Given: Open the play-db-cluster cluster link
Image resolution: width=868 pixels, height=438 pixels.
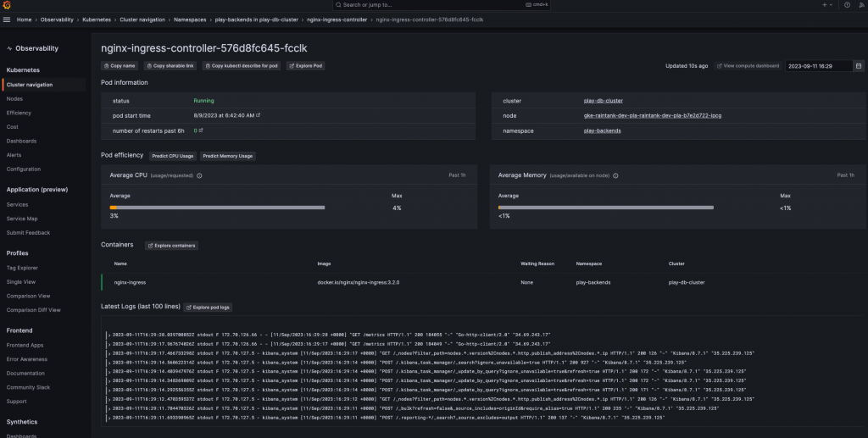Looking at the screenshot, I should pos(603,101).
